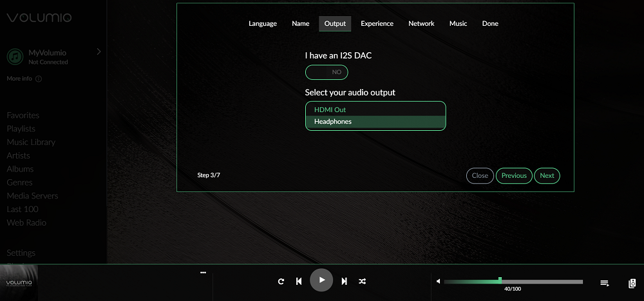Image resolution: width=644 pixels, height=301 pixels.
Task: Mute volume using speaker icon
Action: click(438, 281)
